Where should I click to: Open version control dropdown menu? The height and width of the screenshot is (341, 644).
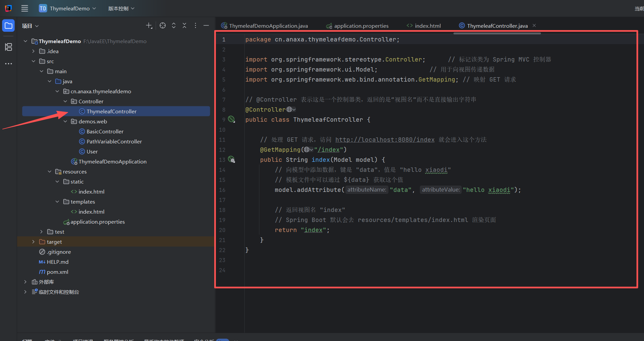pos(121,8)
